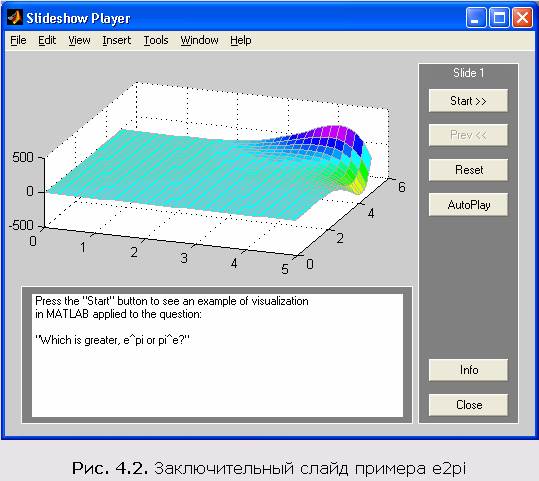539x481 pixels.
Task: Click the 'Slide 1' label
Action: [x=468, y=73]
